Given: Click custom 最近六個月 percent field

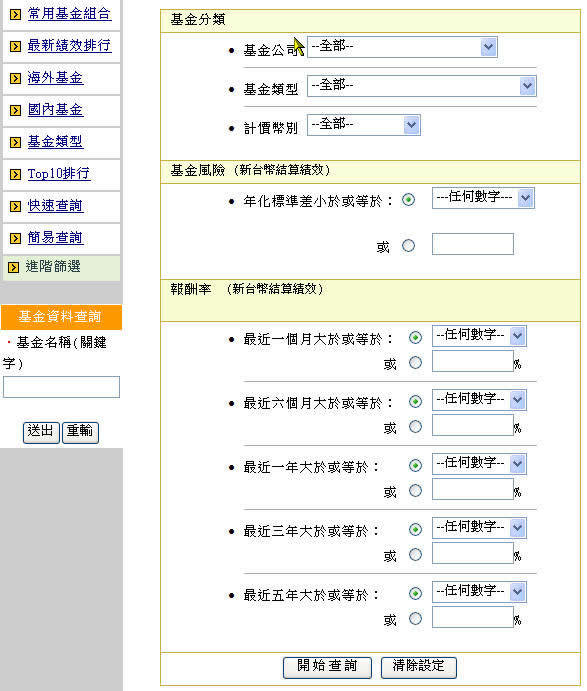Looking at the screenshot, I should point(472,425).
